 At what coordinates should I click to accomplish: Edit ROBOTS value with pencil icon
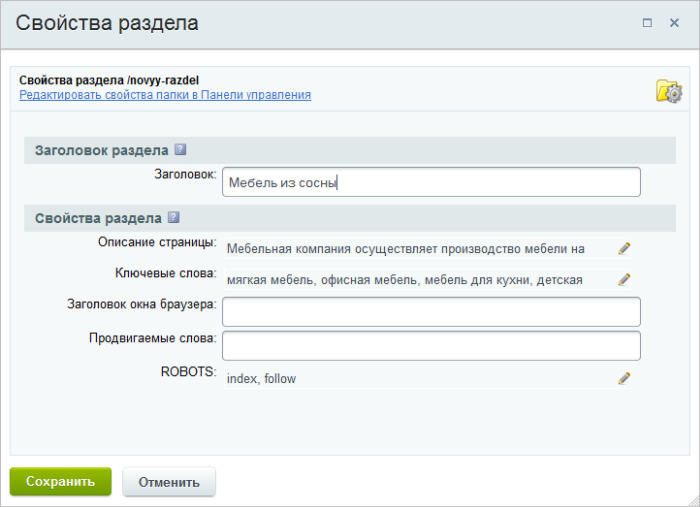pos(624,378)
